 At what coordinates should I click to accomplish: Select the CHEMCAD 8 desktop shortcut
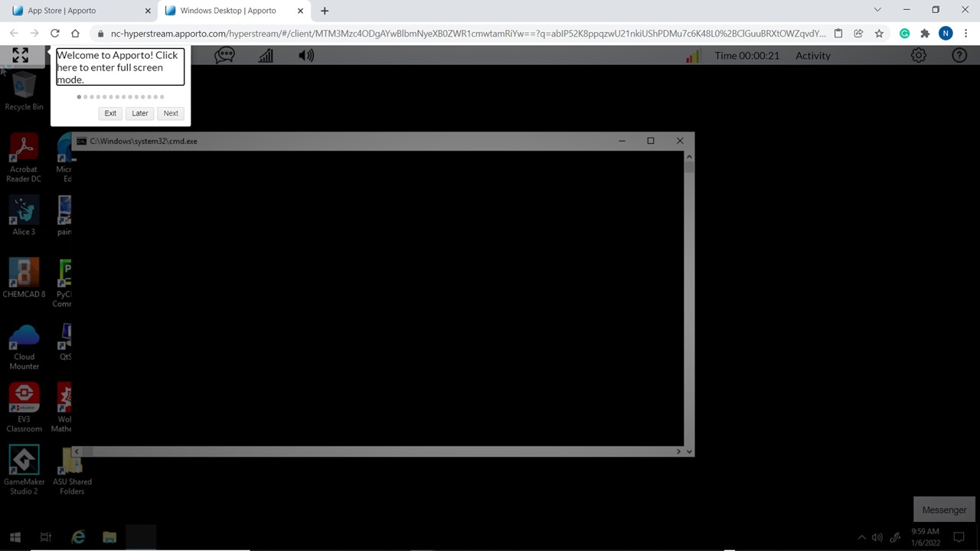(x=24, y=279)
